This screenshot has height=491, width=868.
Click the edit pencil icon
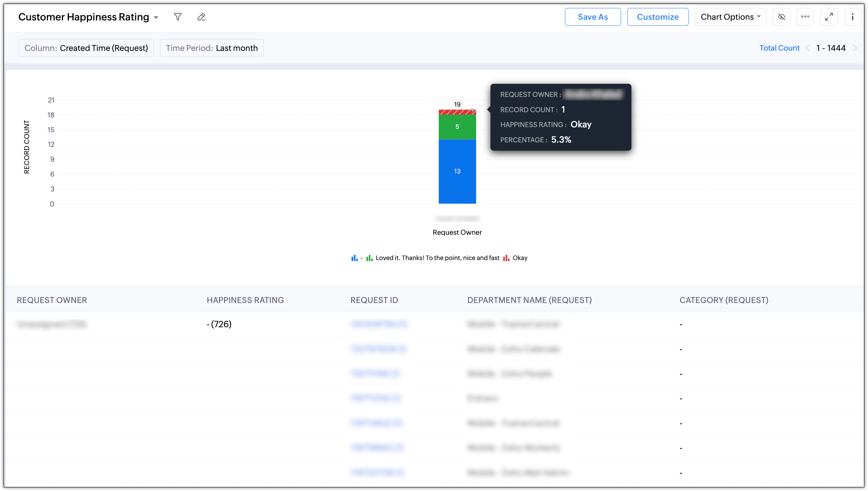201,17
